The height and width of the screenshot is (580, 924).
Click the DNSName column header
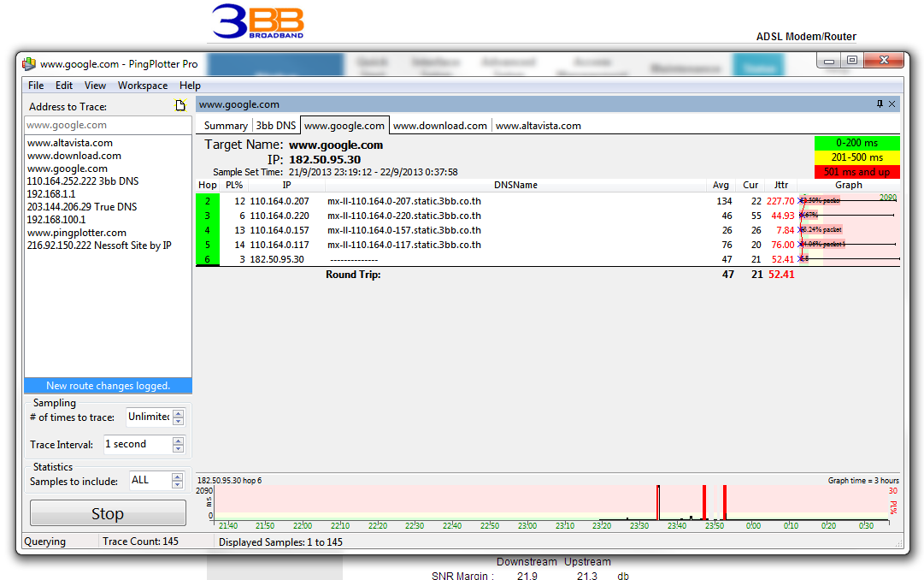point(515,186)
